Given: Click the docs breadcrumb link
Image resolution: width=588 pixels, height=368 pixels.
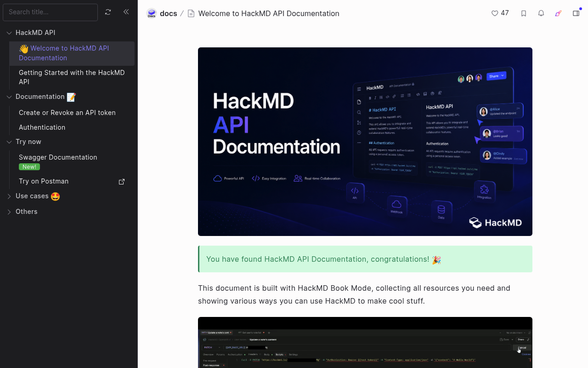Looking at the screenshot, I should (x=169, y=13).
